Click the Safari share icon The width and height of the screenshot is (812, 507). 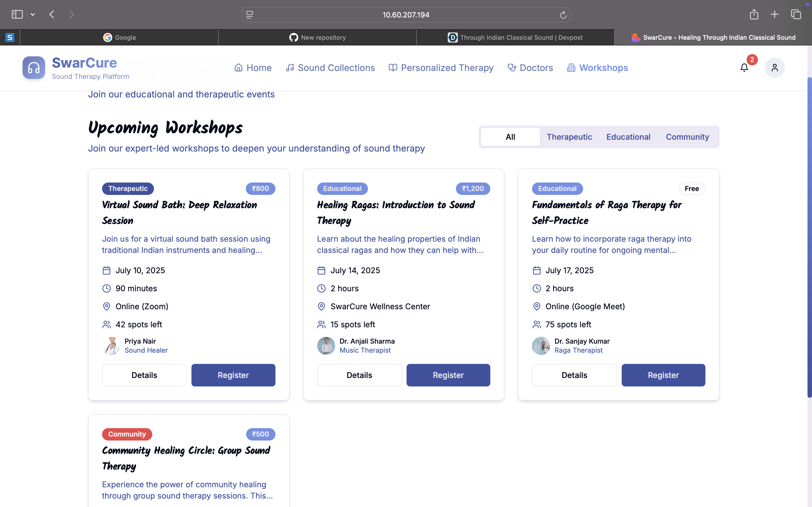click(x=754, y=14)
